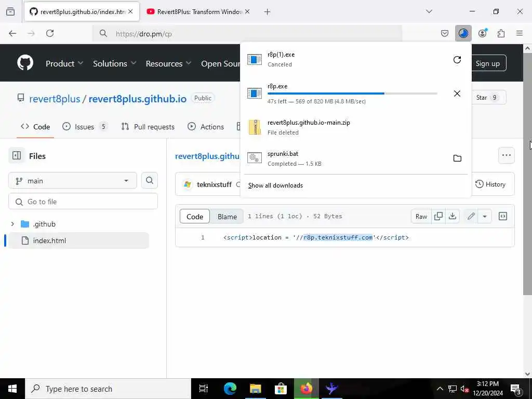Open a new browser tab
The height and width of the screenshot is (399, 532).
pyautogui.click(x=268, y=12)
